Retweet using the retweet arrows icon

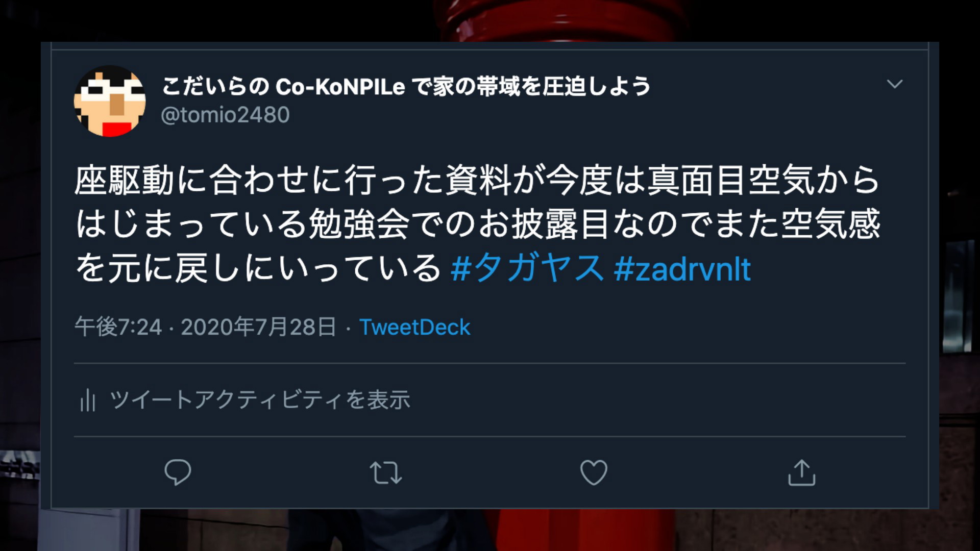point(386,472)
